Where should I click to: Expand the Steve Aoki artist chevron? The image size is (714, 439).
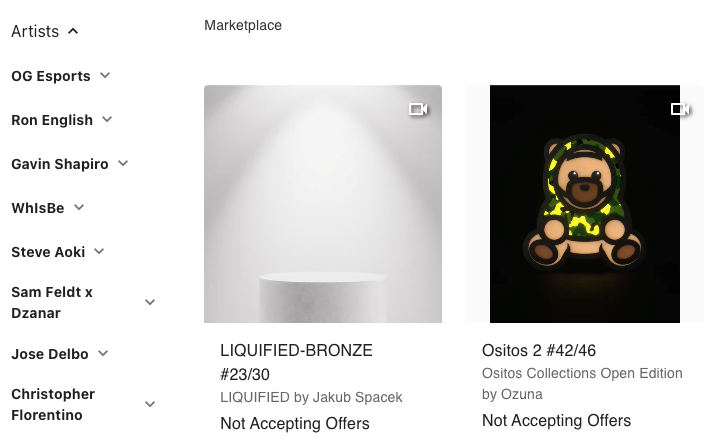pyautogui.click(x=99, y=251)
